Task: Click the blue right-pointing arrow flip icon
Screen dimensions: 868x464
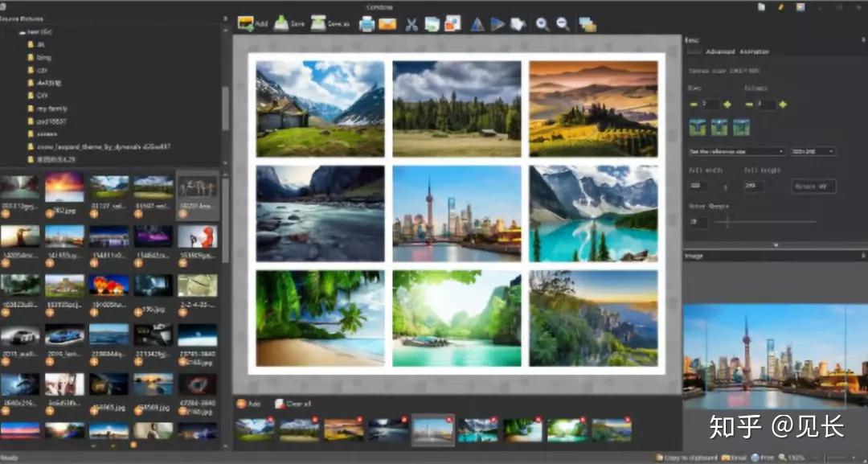Action: click(x=497, y=24)
